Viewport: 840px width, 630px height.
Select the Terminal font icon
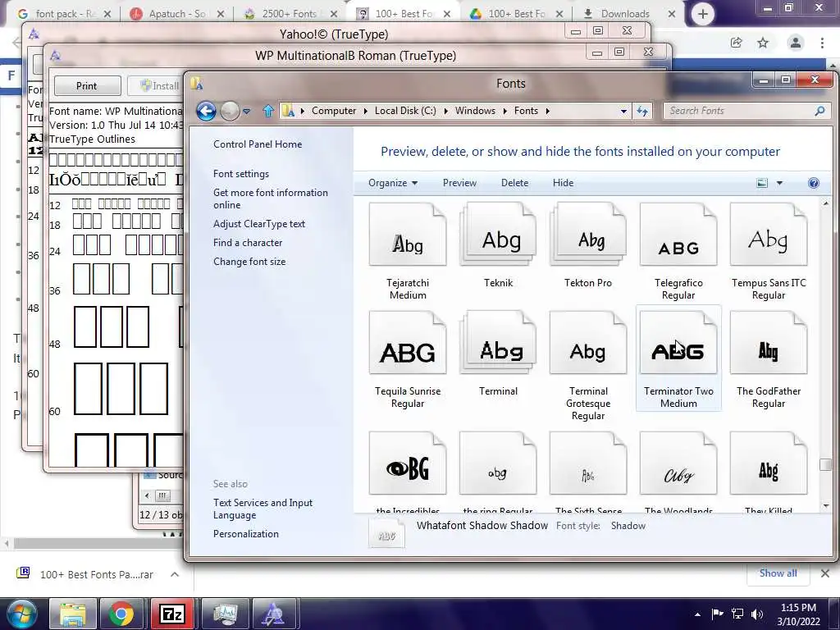point(498,343)
